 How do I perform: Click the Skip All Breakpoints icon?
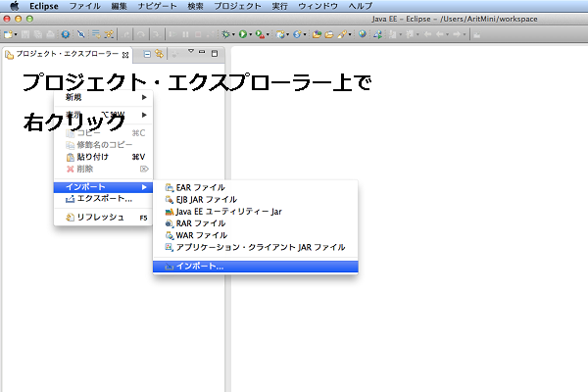(x=80, y=34)
